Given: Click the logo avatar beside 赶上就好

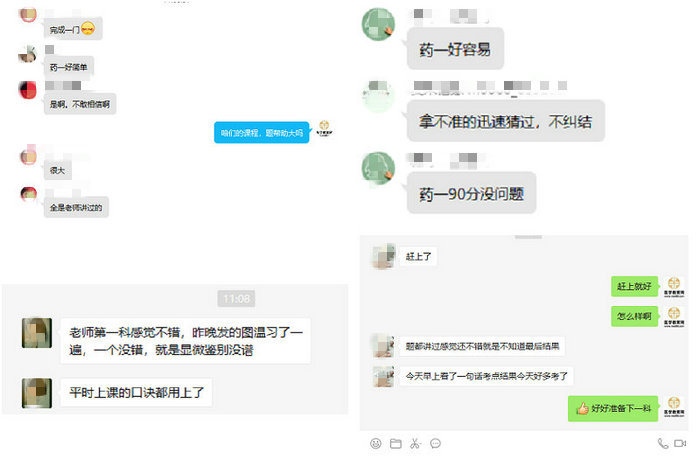Looking at the screenshot, I should pos(674,287).
